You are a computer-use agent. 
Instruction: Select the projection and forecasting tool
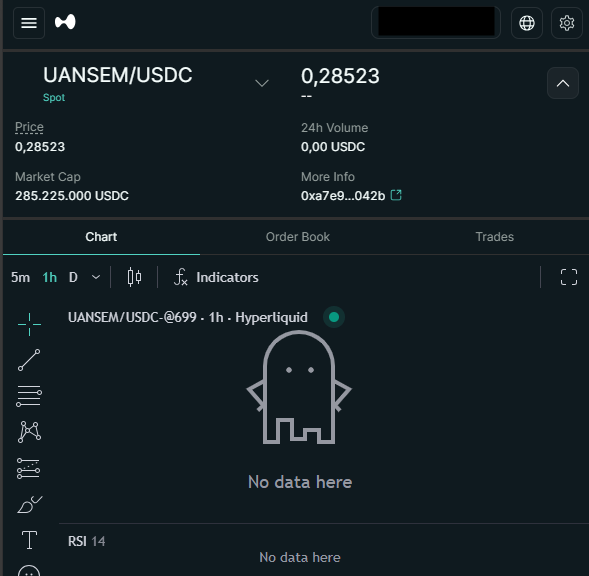tap(29, 468)
